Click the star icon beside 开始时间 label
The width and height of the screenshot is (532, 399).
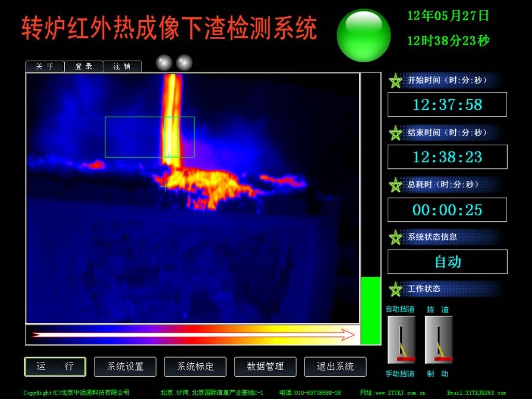coord(396,80)
